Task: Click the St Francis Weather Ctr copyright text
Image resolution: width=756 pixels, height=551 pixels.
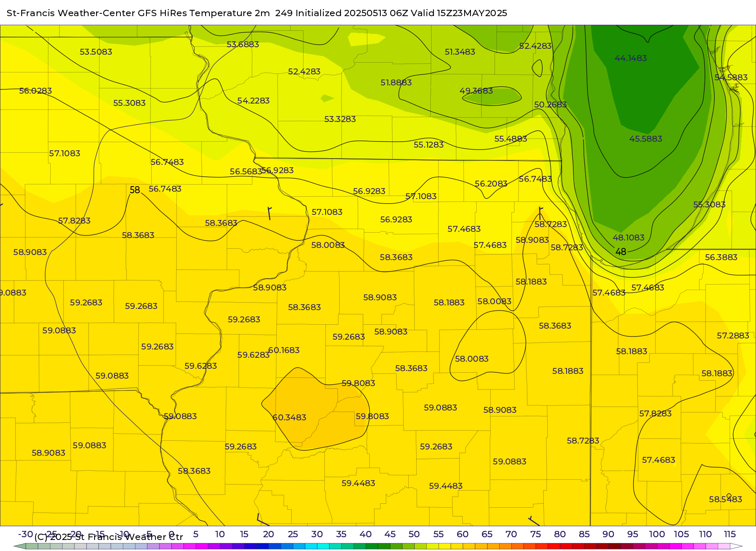Action: point(109,537)
